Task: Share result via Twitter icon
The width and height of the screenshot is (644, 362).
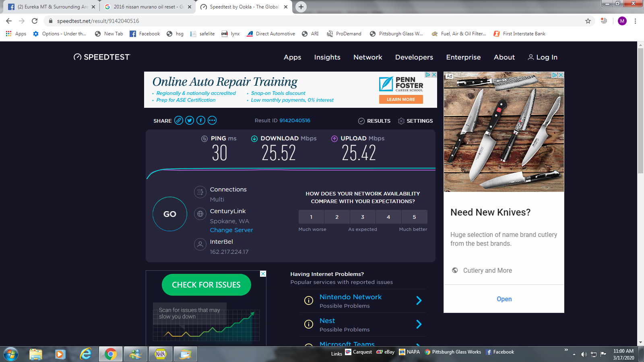Action: pyautogui.click(x=190, y=120)
